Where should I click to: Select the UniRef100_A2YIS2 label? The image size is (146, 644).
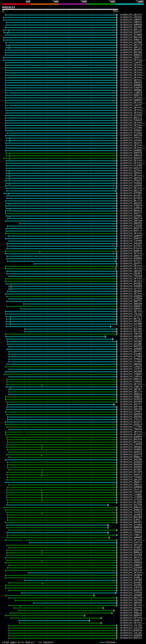(131, 289)
